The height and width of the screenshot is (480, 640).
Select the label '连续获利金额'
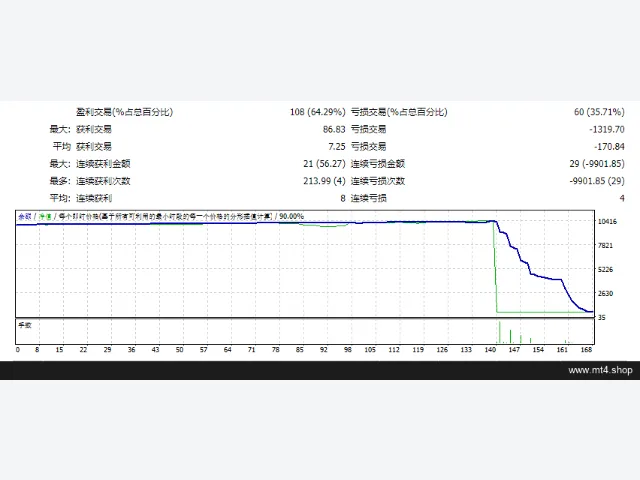pos(103,164)
